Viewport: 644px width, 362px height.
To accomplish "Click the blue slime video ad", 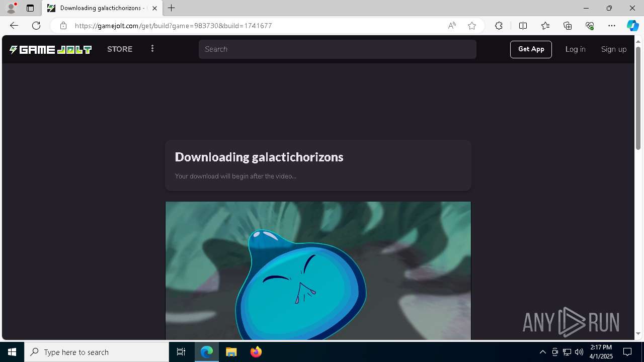I will click(x=318, y=270).
